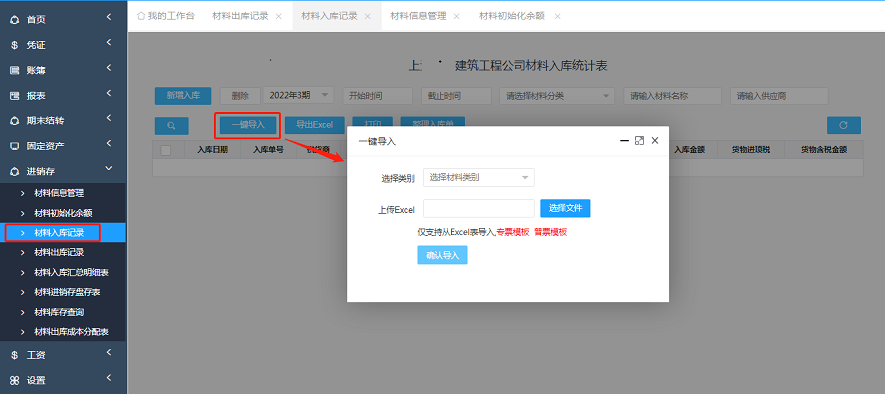
Task: Collapse the 进销存 sidebar menu
Action: (109, 168)
